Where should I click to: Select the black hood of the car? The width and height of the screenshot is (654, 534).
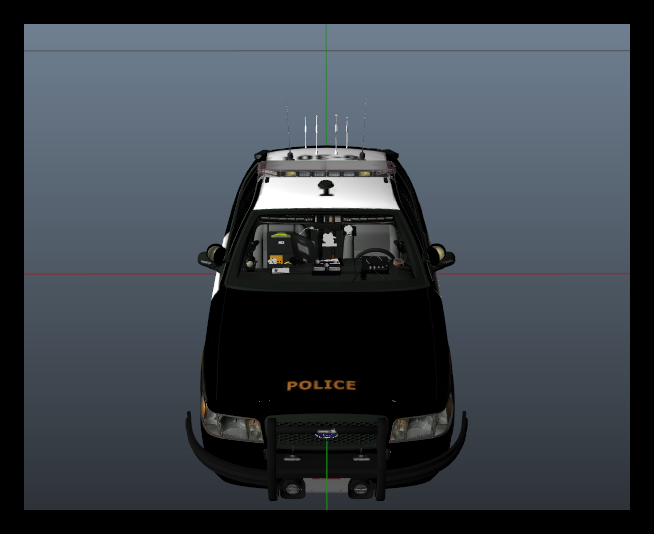[325, 330]
